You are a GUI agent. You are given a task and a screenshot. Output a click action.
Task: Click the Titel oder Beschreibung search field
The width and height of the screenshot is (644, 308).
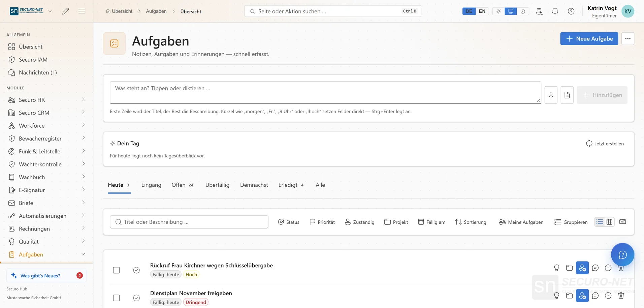click(189, 222)
